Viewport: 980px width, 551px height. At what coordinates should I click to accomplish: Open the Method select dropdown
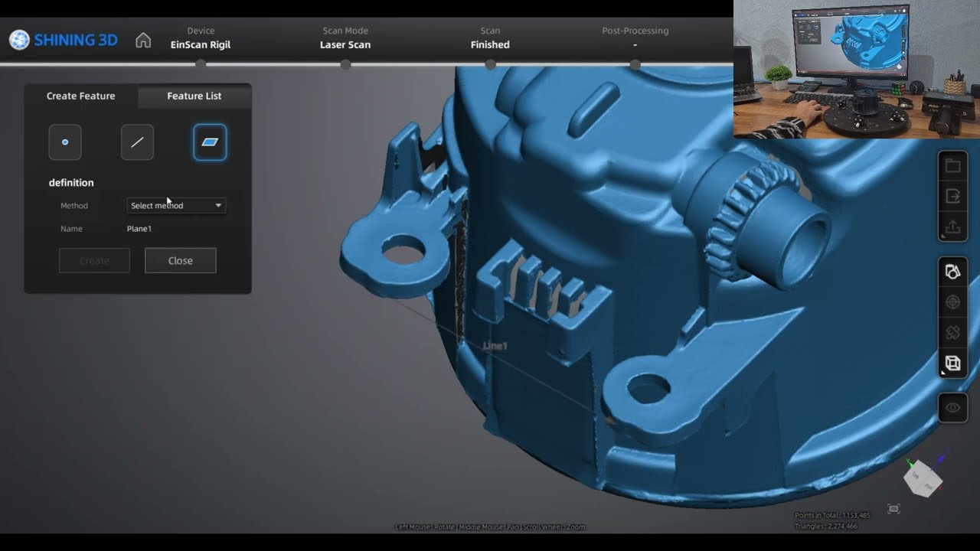176,205
